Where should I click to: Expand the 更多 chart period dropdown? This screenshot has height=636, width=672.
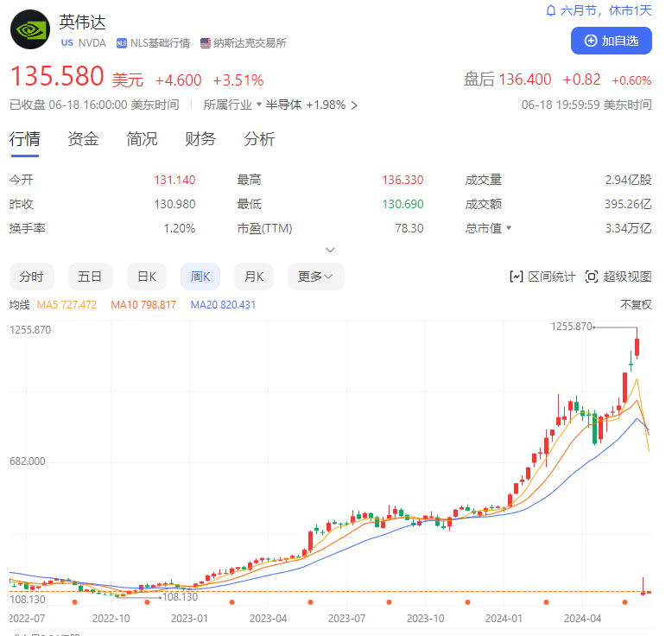click(x=316, y=277)
